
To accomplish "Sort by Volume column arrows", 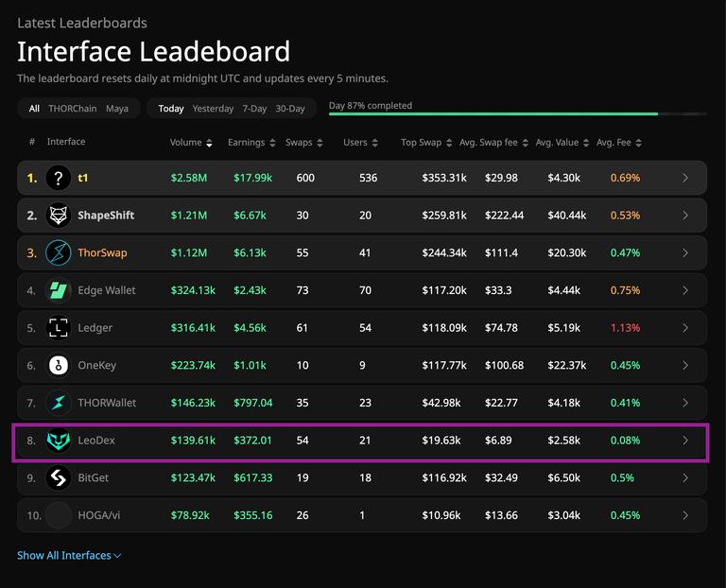I will click(x=209, y=143).
